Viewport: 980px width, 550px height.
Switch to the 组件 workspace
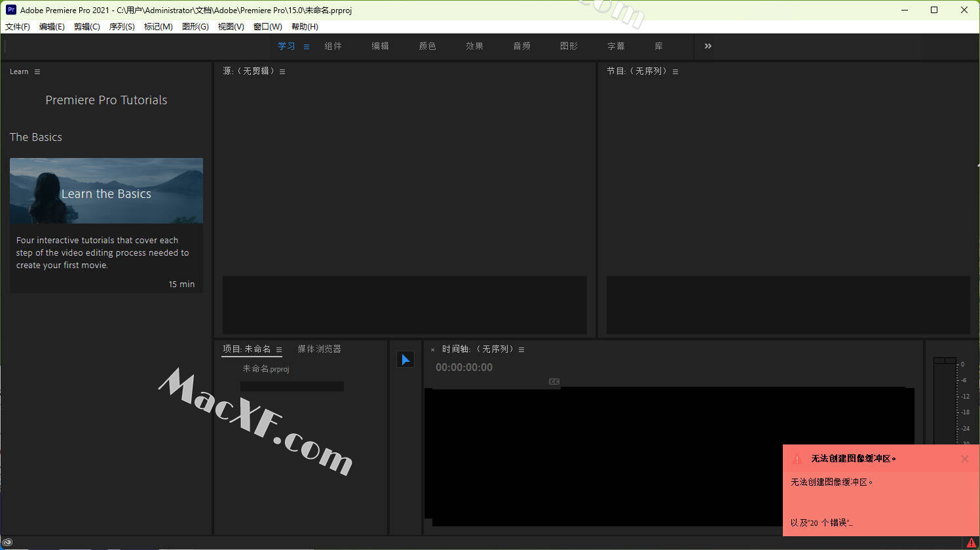(333, 46)
